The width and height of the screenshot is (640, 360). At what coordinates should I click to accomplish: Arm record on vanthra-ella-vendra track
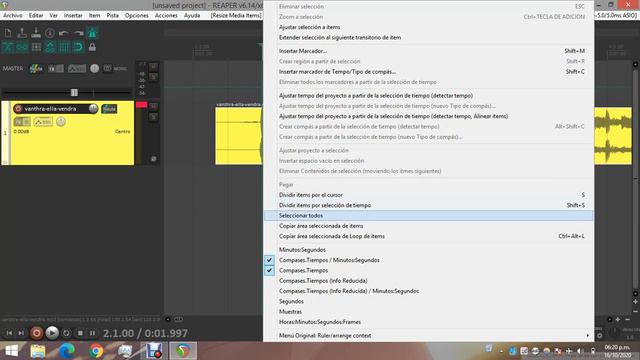18,109
